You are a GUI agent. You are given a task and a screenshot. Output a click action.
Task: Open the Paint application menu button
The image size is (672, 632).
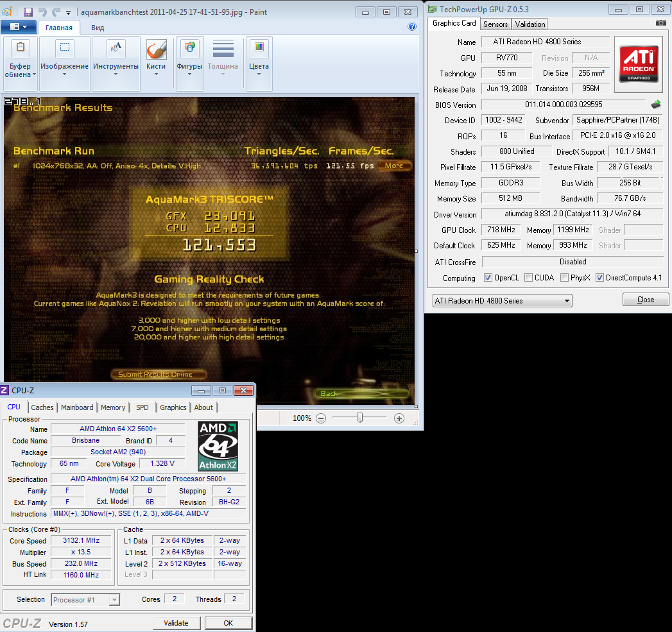coord(18,27)
